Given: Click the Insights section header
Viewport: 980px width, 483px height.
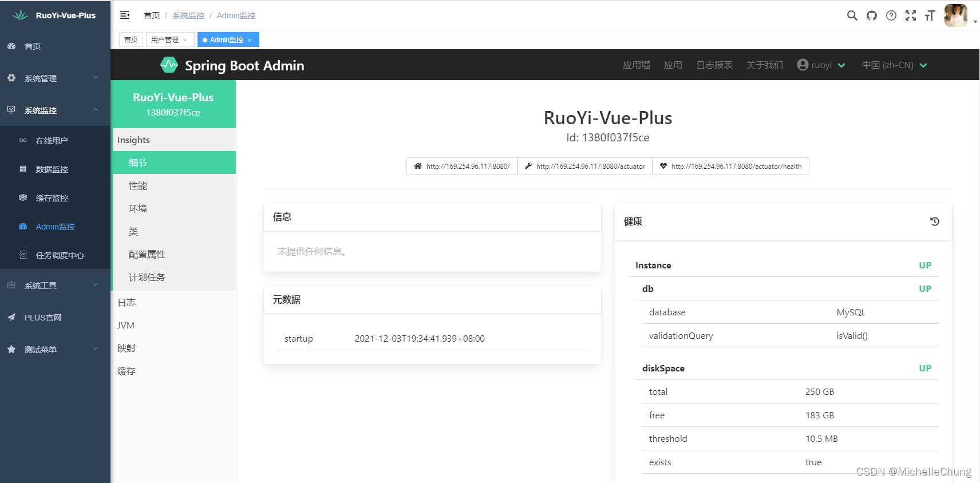Looking at the screenshot, I should click(173, 140).
